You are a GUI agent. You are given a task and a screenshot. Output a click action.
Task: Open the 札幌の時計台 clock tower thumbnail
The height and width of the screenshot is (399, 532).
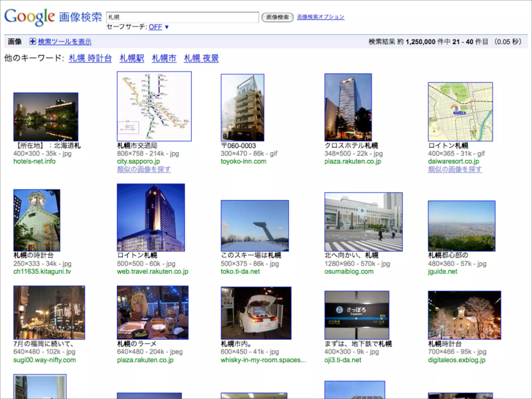37,220
